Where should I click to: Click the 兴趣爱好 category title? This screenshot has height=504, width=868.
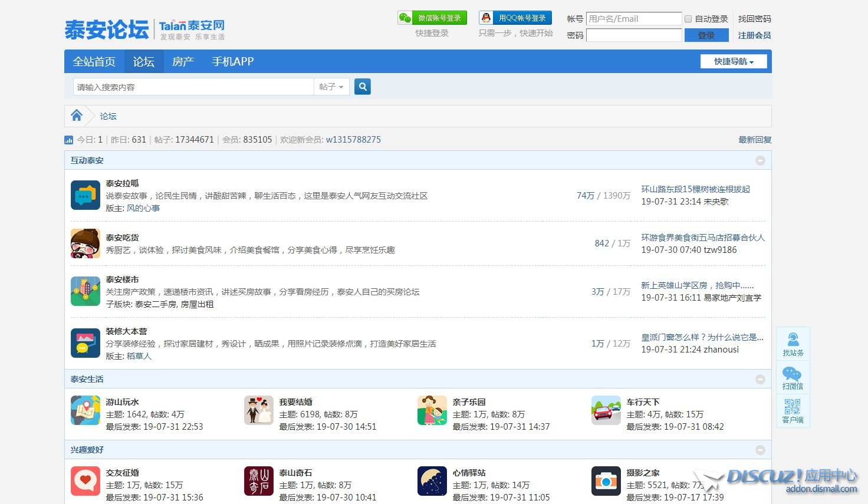point(87,450)
